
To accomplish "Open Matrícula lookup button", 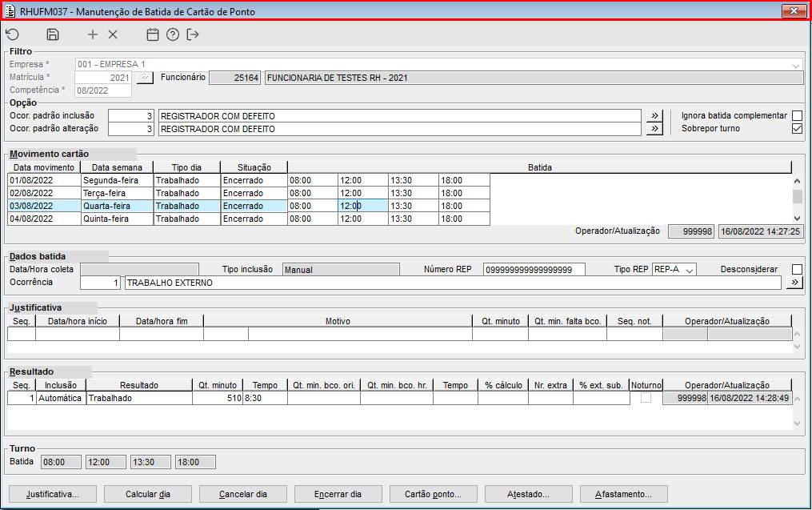I will (x=145, y=78).
